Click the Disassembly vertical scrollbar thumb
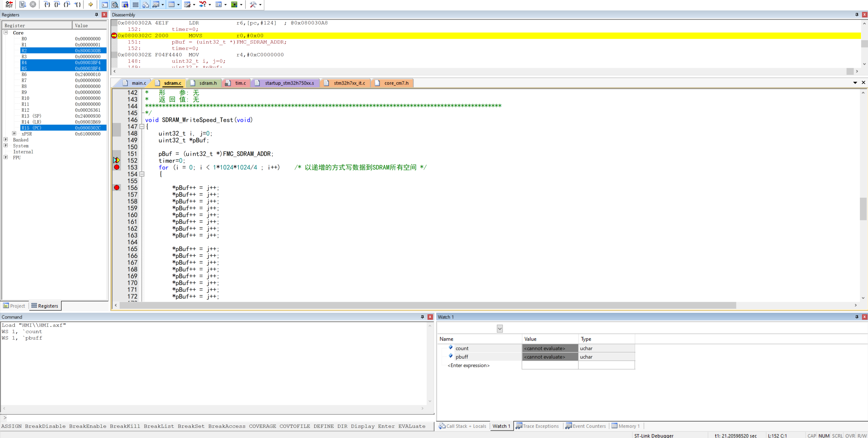Screen dimensions: 868x438 click(x=864, y=44)
